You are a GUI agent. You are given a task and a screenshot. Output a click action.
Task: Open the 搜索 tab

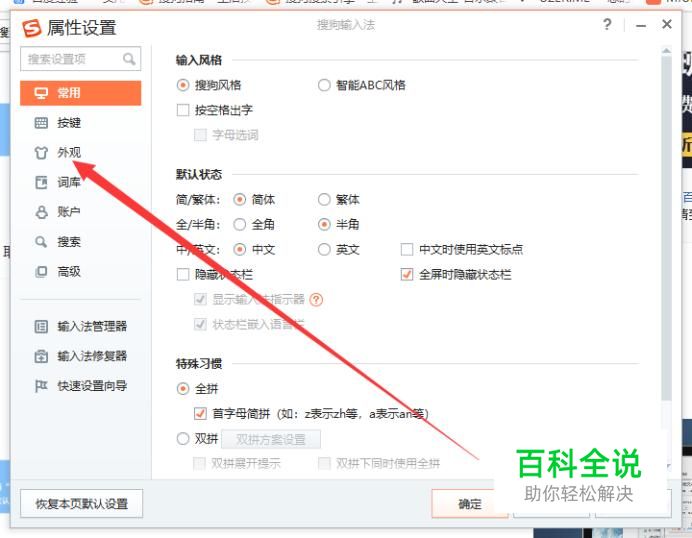click(x=81, y=242)
